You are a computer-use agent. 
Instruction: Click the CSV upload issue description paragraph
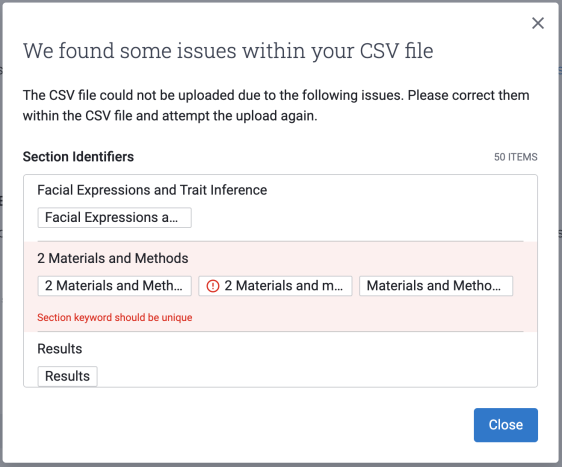coord(276,105)
